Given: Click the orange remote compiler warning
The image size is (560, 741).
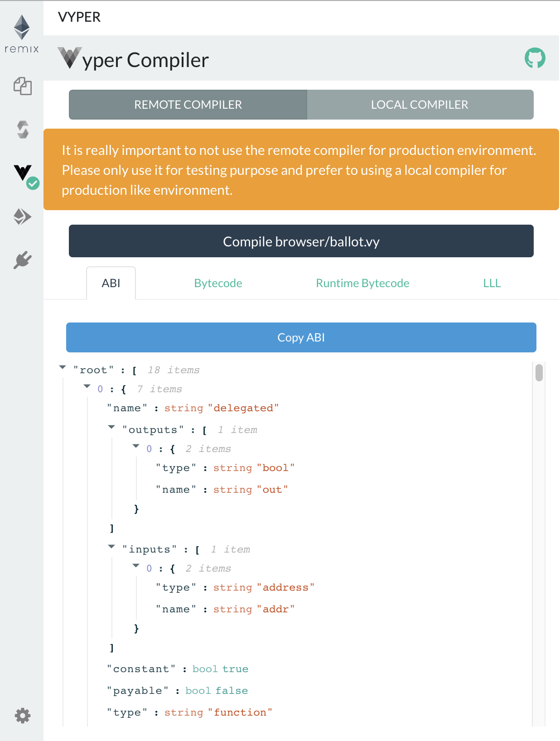Looking at the screenshot, I should [x=301, y=169].
